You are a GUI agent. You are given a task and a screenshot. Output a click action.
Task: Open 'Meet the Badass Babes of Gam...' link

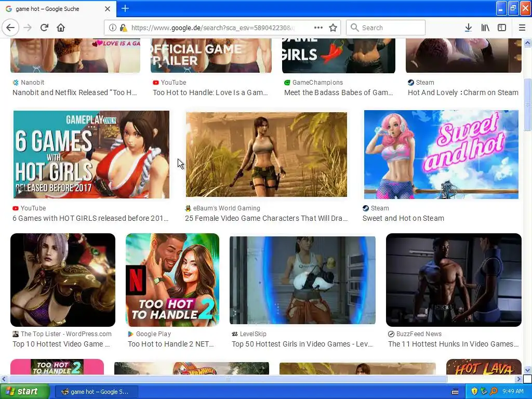tap(339, 92)
